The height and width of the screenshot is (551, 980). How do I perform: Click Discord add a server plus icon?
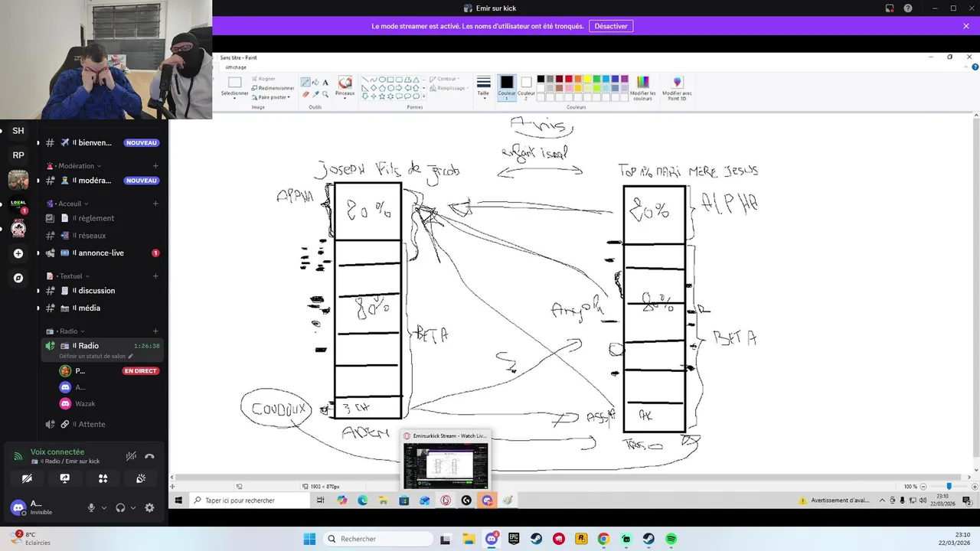coord(18,253)
